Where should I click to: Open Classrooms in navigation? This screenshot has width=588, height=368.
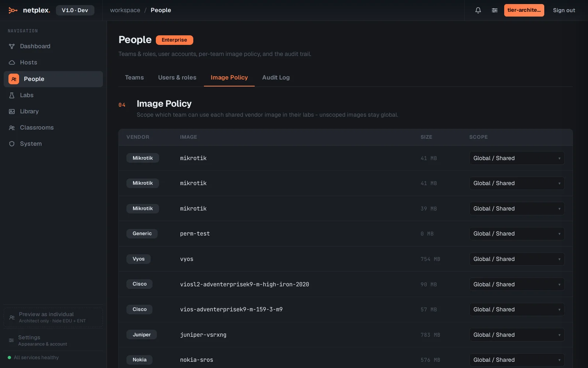53,128
